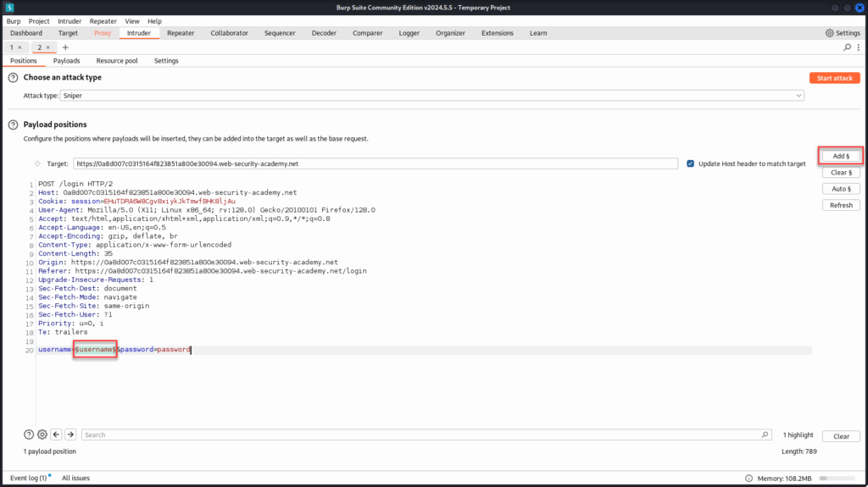Switch to the Dashboard tab
This screenshot has height=487, width=868.
(x=26, y=33)
